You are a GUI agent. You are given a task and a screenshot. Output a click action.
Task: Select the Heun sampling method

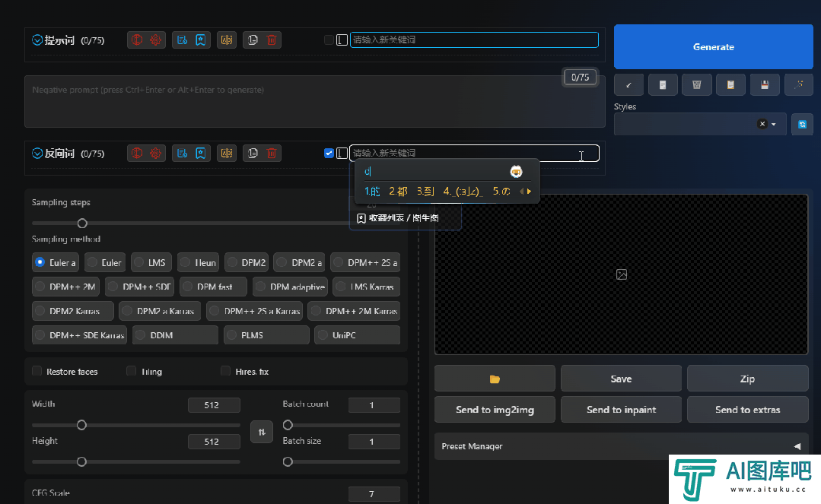199,262
